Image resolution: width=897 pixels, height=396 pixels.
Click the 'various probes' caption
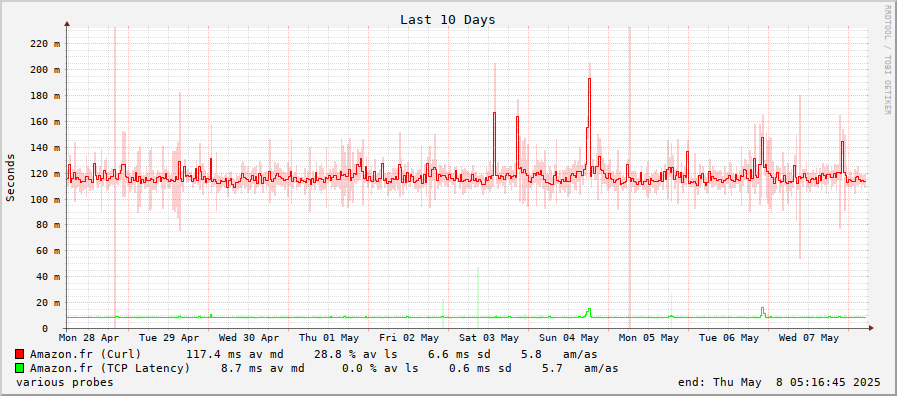[x=65, y=382]
